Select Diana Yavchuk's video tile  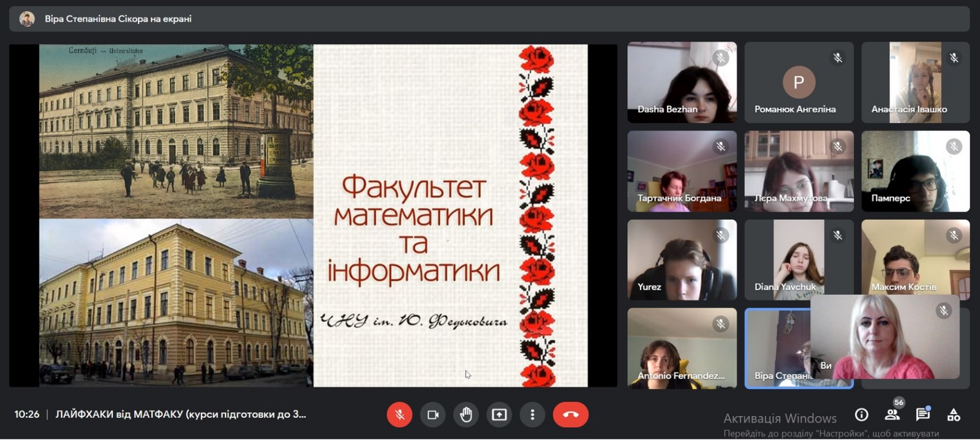799,260
